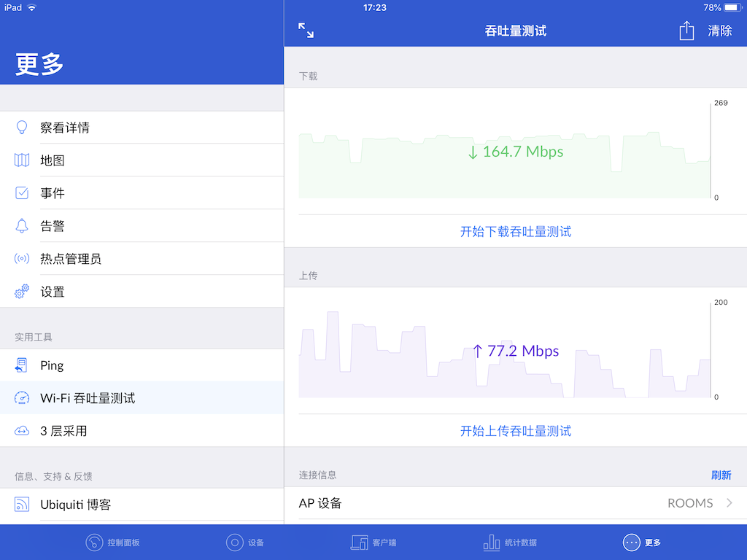This screenshot has height=560, width=747.
Task: Tap the fullscreen expand arrows icon
Action: (x=306, y=31)
